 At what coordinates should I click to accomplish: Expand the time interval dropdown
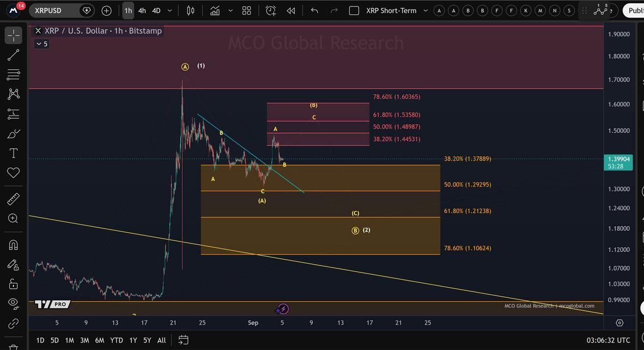[x=170, y=11]
